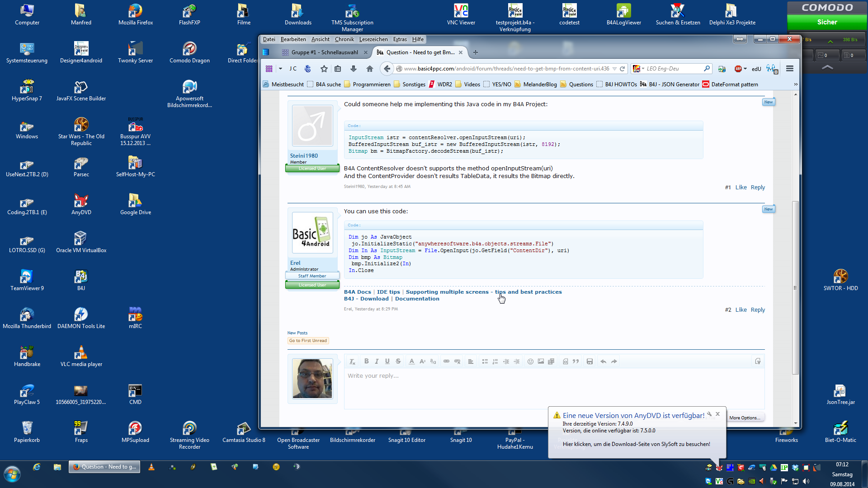This screenshot has width=868, height=488.
Task: Click the insert quote icon in editor
Action: 576,361
